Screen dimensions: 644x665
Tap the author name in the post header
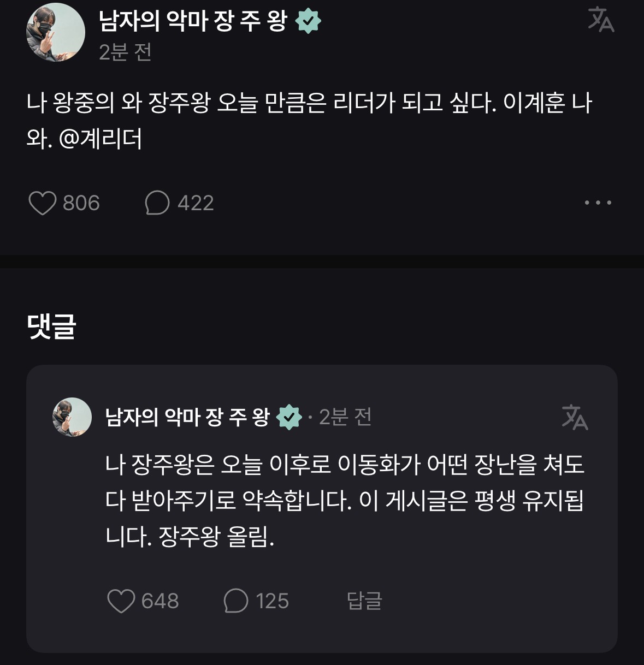pyautogui.click(x=193, y=21)
